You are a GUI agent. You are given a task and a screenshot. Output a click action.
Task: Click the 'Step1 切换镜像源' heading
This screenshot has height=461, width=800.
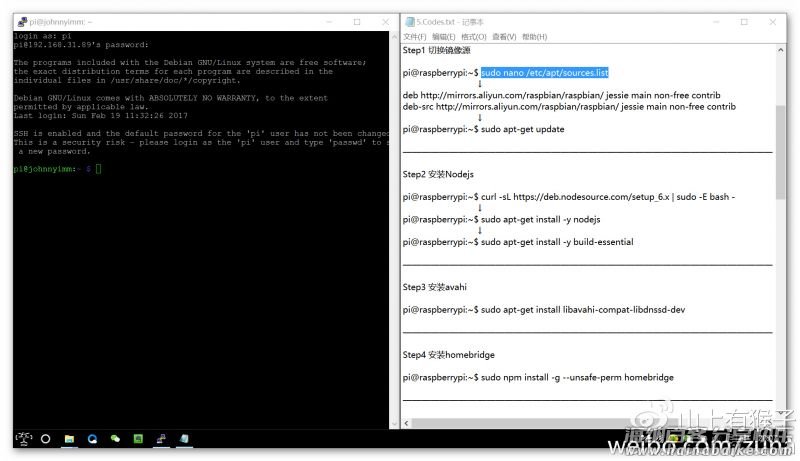click(436, 50)
